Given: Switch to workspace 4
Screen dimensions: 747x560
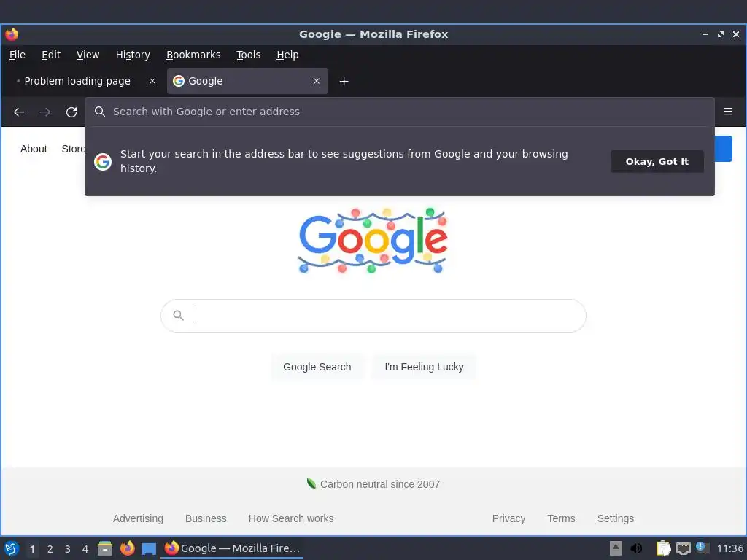Looking at the screenshot, I should (85, 549).
